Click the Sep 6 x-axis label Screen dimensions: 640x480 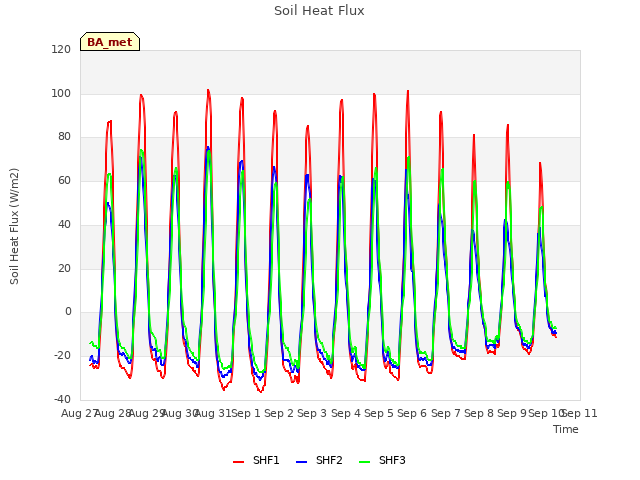pos(412,413)
